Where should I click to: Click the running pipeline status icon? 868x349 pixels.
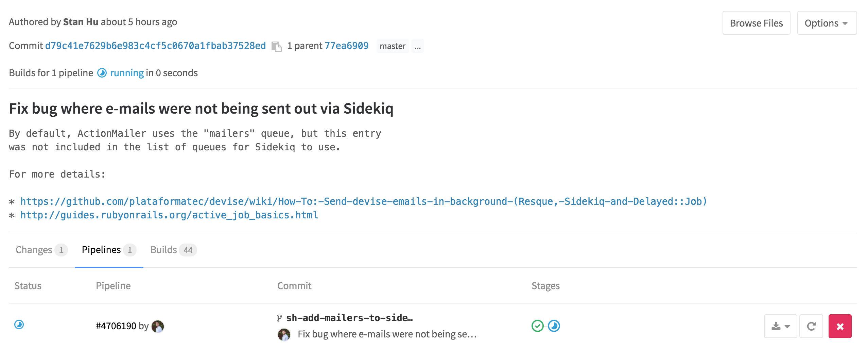pyautogui.click(x=19, y=326)
